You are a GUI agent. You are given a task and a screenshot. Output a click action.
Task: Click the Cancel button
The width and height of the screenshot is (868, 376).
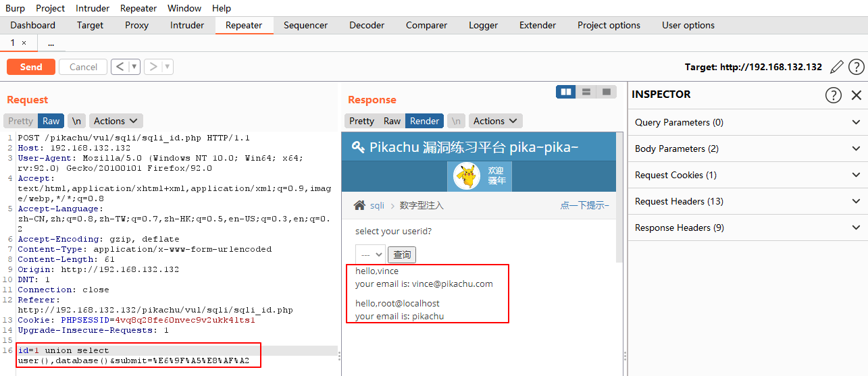pyautogui.click(x=83, y=67)
